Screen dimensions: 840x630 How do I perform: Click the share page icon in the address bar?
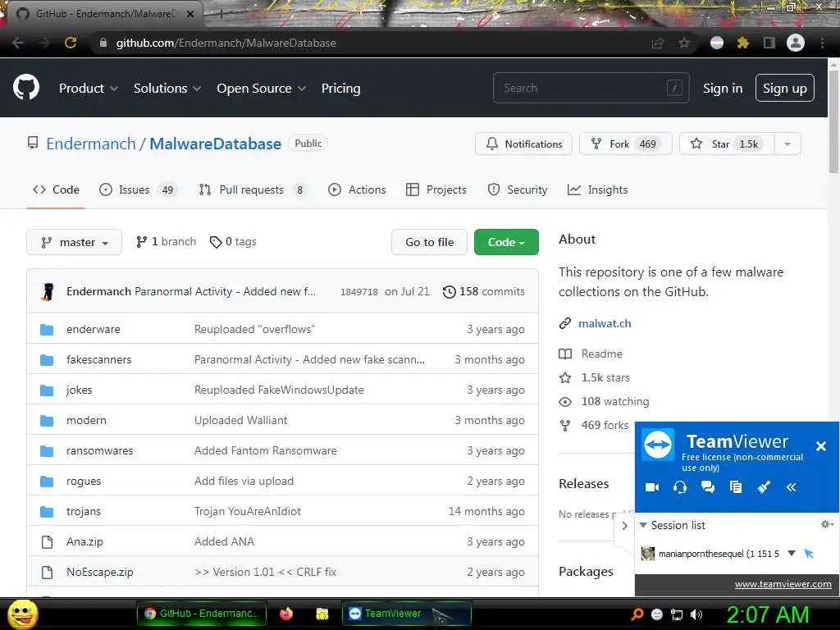click(658, 43)
